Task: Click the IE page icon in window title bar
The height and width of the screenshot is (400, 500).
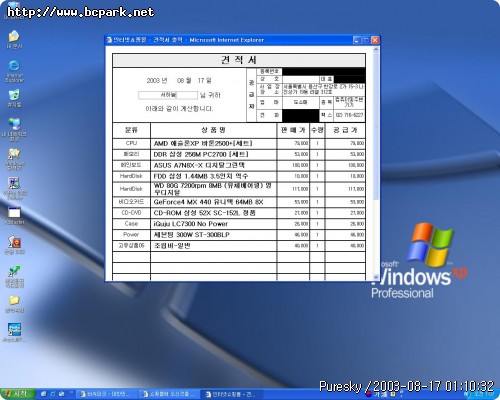Action: [x=109, y=40]
